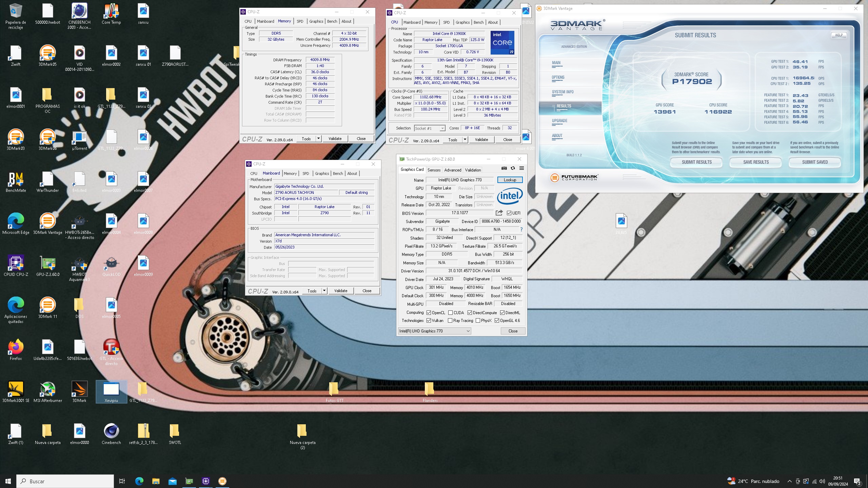Open Task View on taskbar

(x=122, y=481)
